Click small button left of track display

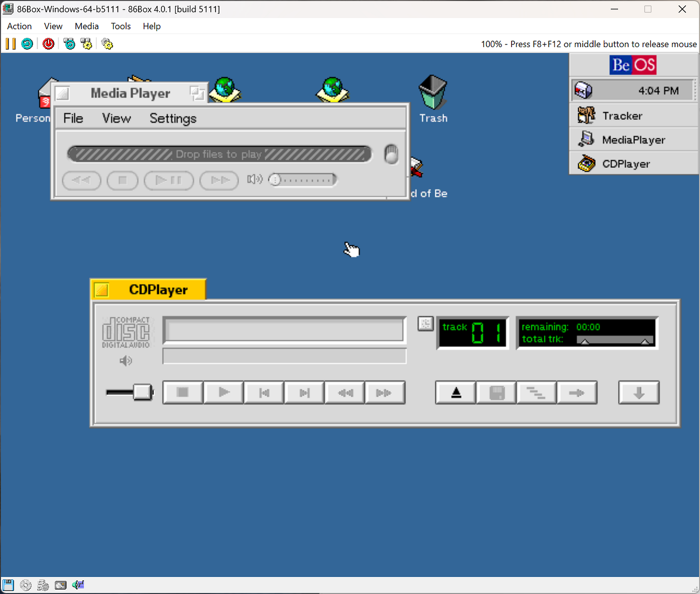[425, 324]
